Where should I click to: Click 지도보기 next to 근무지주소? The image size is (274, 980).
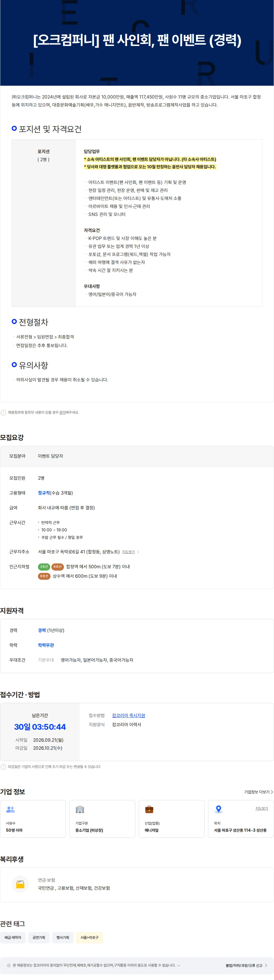click(128, 552)
